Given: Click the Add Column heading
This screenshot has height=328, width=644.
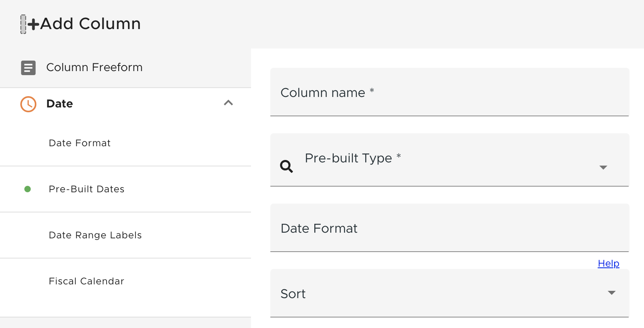Looking at the screenshot, I should (90, 24).
